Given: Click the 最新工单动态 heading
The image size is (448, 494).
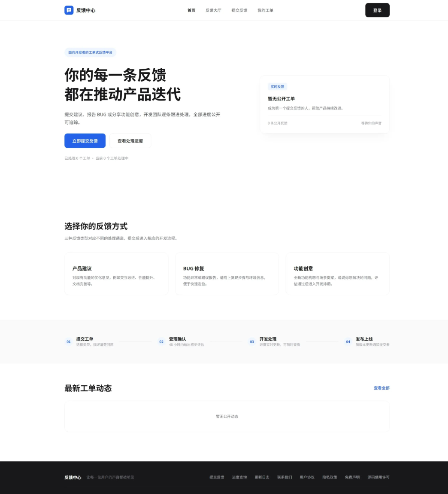Looking at the screenshot, I should (88, 388).
